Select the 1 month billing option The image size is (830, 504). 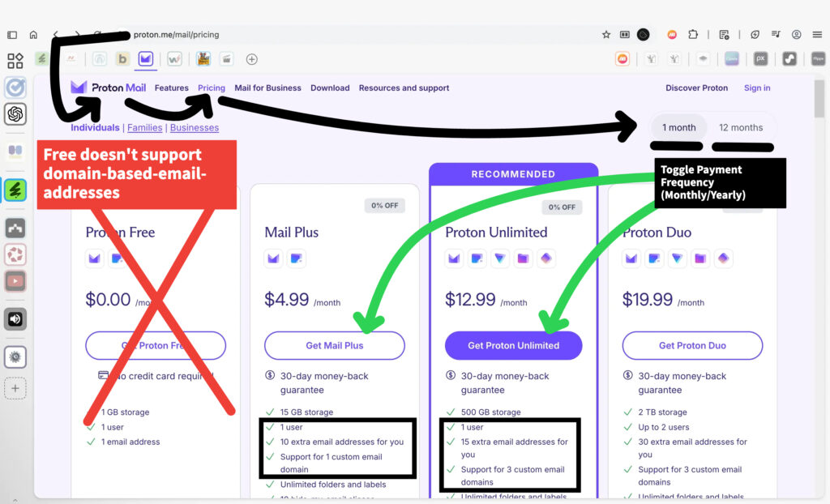pos(678,127)
